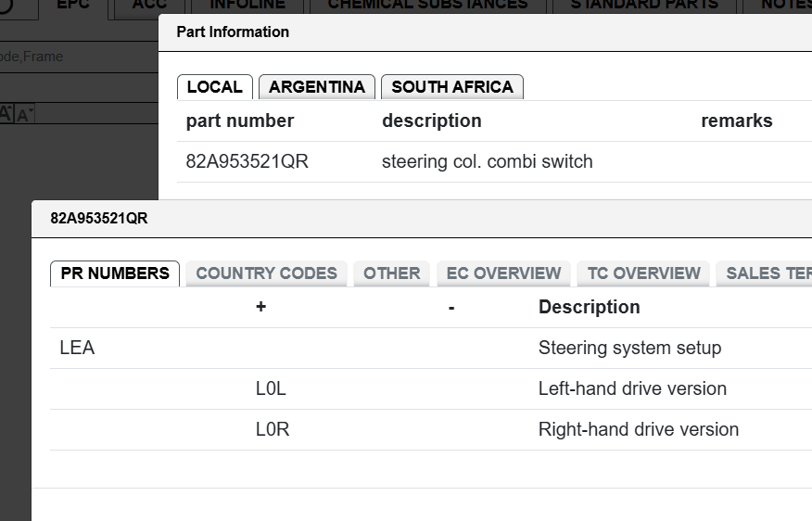Switch to the LOCAL tab
812x521 pixels.
215,87
